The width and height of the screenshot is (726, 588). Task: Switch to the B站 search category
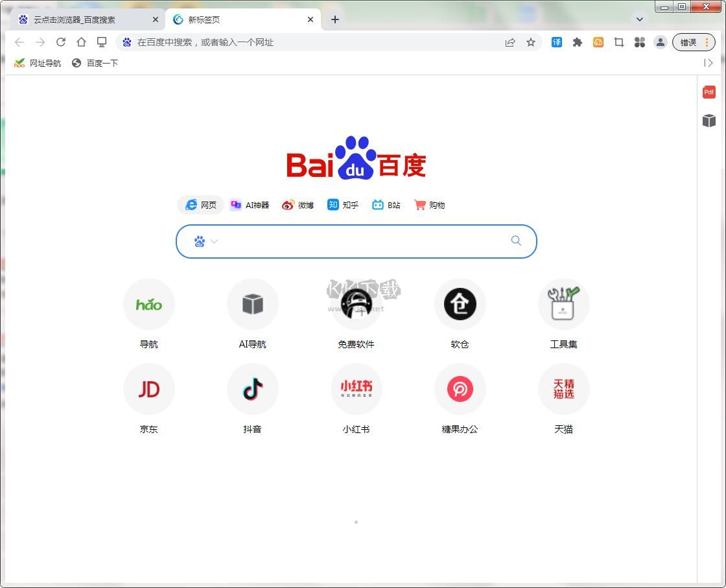click(386, 205)
